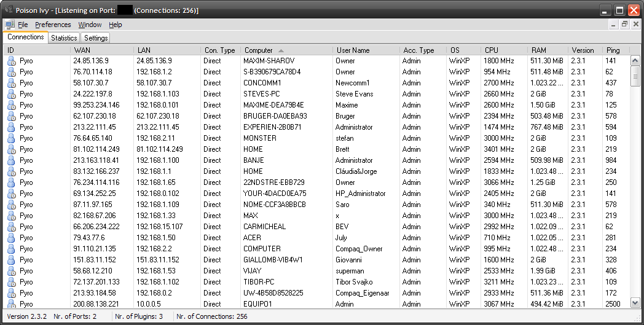Click the vertical scrollbar thumb
Image resolution: width=644 pixels, height=325 pixels.
coord(635,76)
